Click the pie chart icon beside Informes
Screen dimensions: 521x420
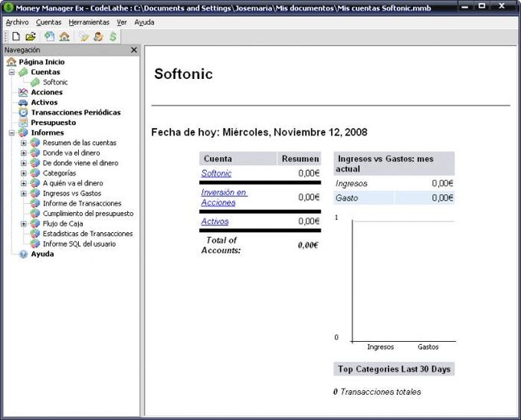pos(23,133)
